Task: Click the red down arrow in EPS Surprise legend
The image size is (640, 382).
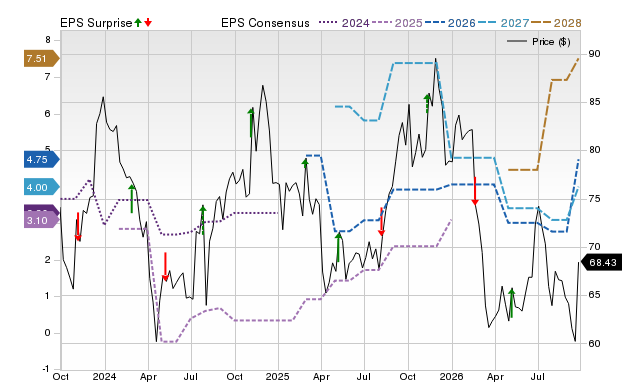Action: tap(148, 23)
